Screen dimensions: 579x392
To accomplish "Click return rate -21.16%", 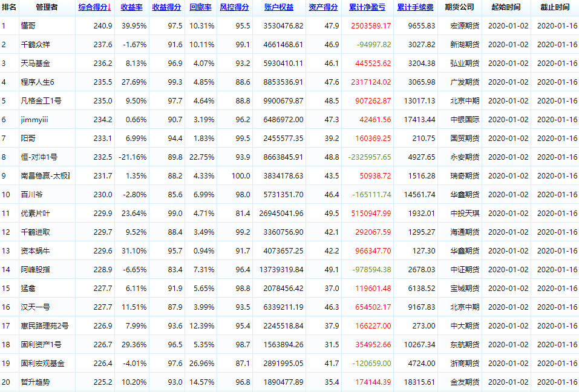I will click(132, 157).
